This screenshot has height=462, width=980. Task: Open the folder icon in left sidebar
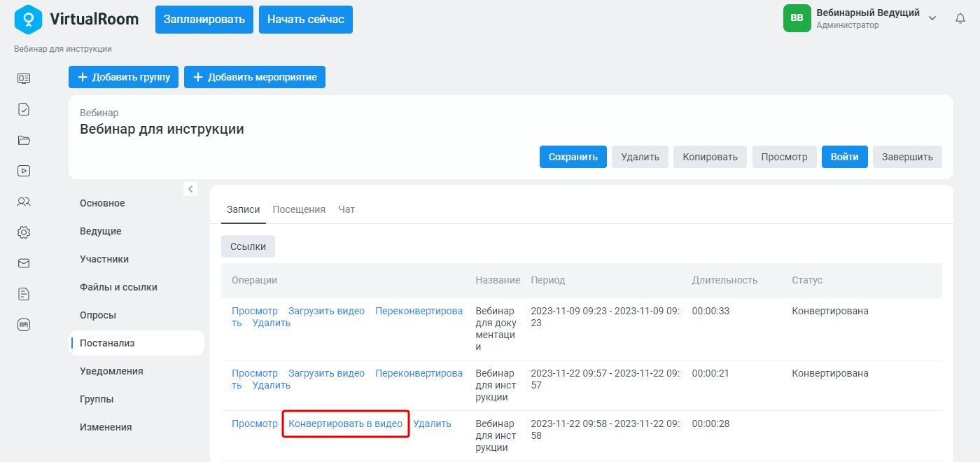24,140
